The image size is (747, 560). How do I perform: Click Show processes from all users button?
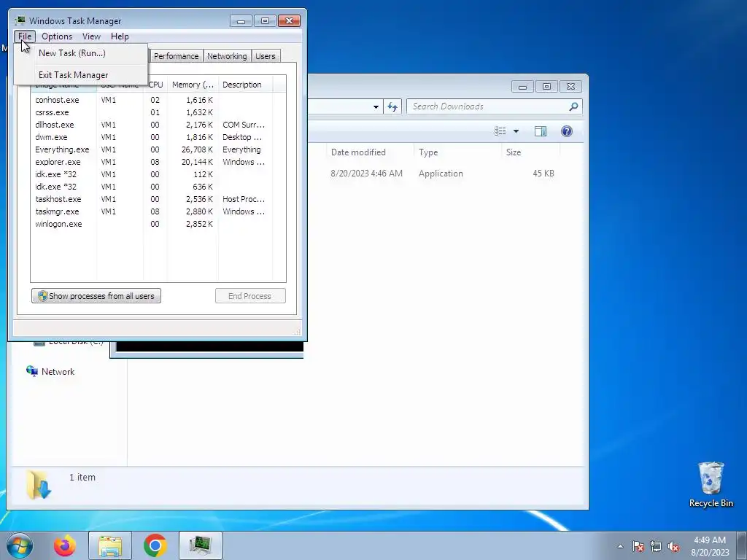click(x=96, y=296)
